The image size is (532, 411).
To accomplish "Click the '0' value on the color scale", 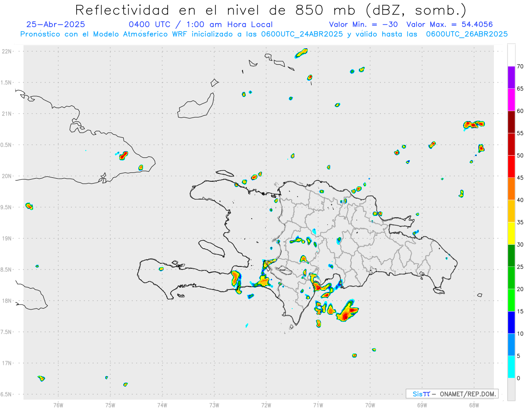I will (518, 378).
